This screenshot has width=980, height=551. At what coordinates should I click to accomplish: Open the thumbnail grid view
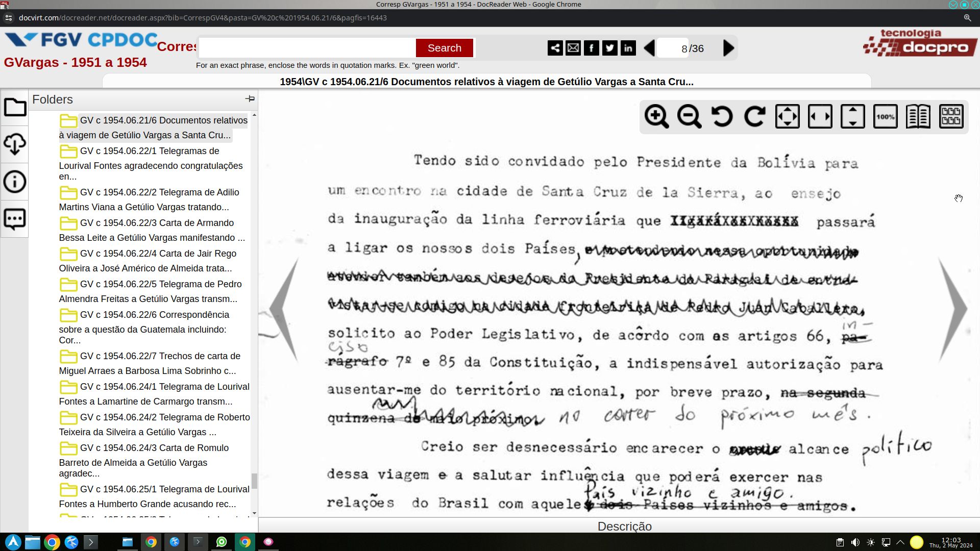[x=951, y=117]
